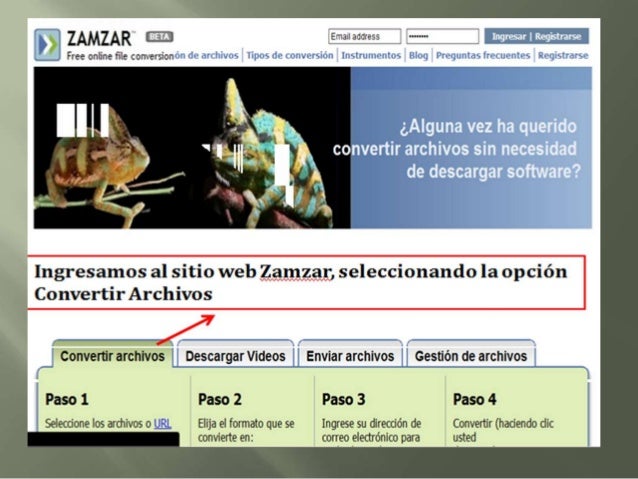Click the Registrarse link in navigation
The width and height of the screenshot is (638, 479).
[x=563, y=55]
